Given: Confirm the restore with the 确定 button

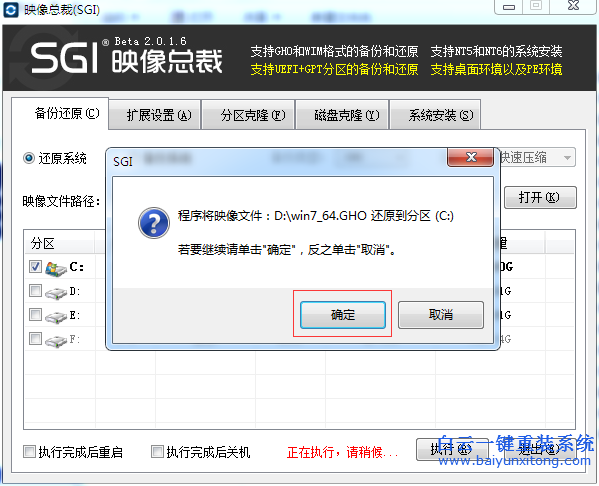Looking at the screenshot, I should [x=343, y=315].
